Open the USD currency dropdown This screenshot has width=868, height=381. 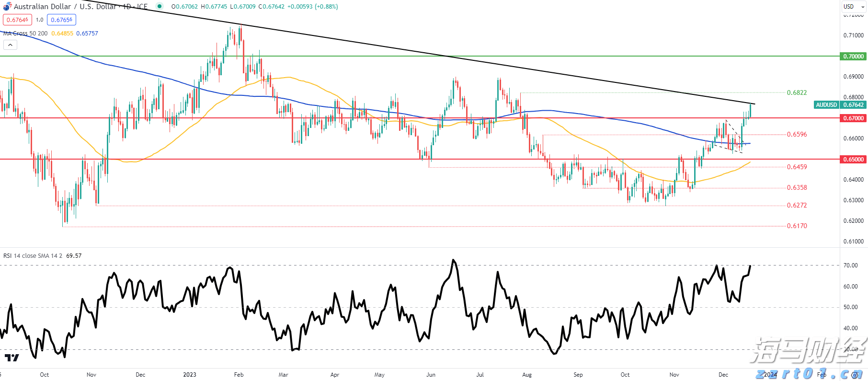pos(854,7)
